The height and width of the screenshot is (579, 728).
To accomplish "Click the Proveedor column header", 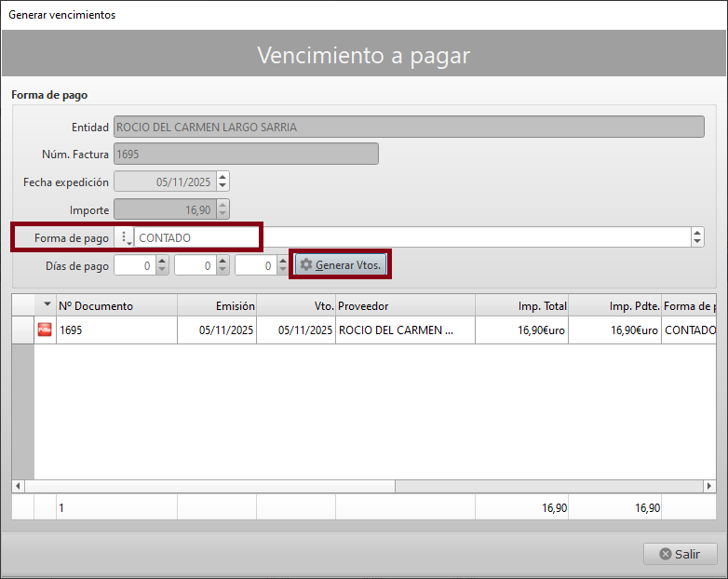I will point(405,305).
